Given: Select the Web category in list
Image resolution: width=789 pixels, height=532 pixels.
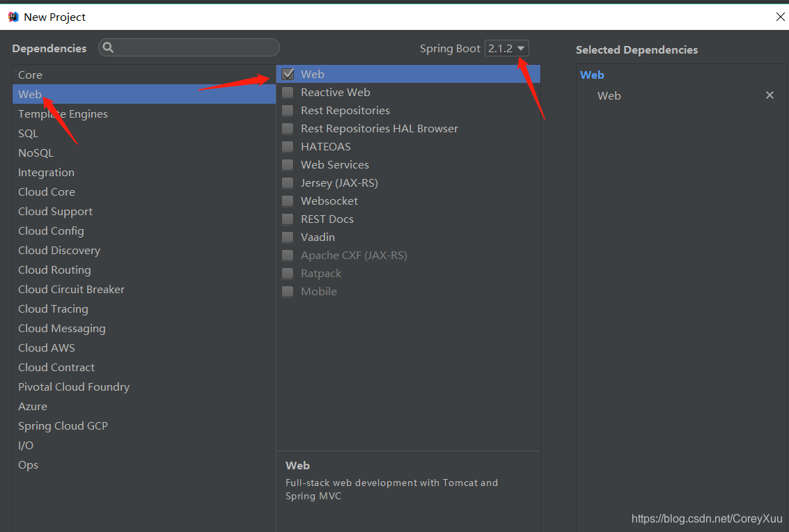Looking at the screenshot, I should click(144, 94).
